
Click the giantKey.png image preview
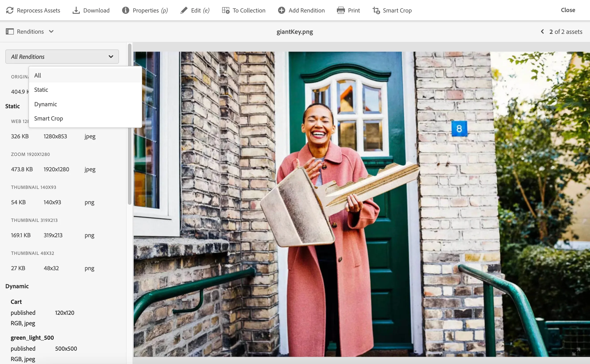coord(362,204)
